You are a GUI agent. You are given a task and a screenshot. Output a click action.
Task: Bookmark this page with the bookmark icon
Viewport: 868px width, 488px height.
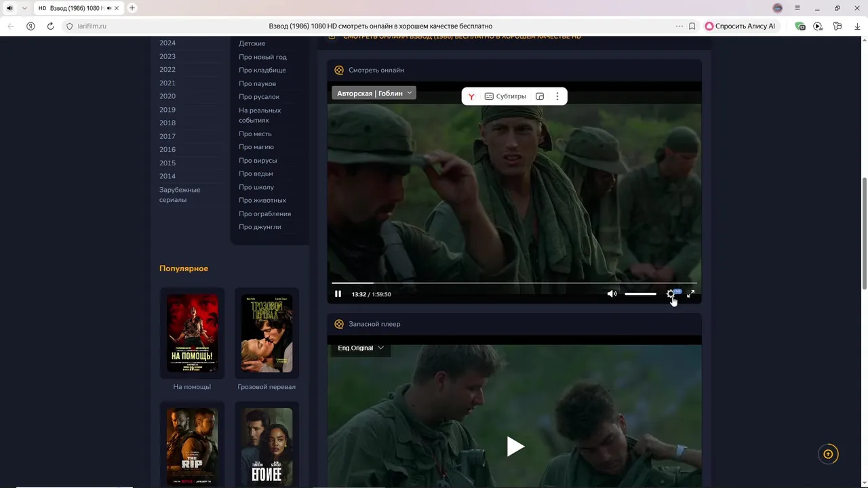(x=692, y=26)
